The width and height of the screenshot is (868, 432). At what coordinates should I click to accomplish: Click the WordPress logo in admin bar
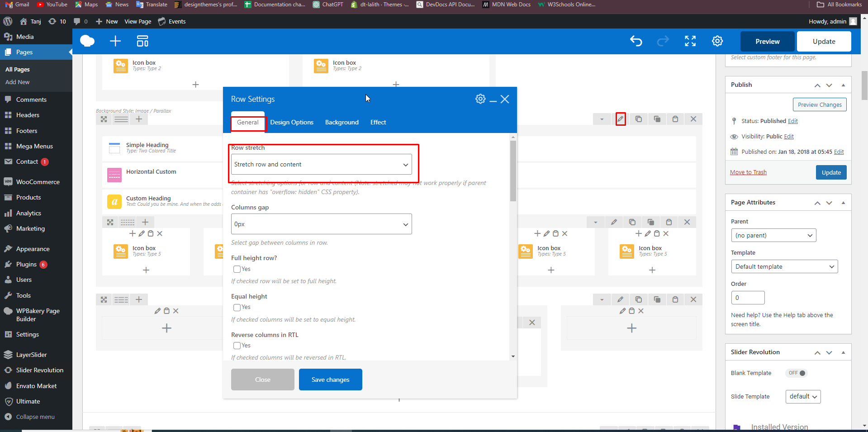8,21
